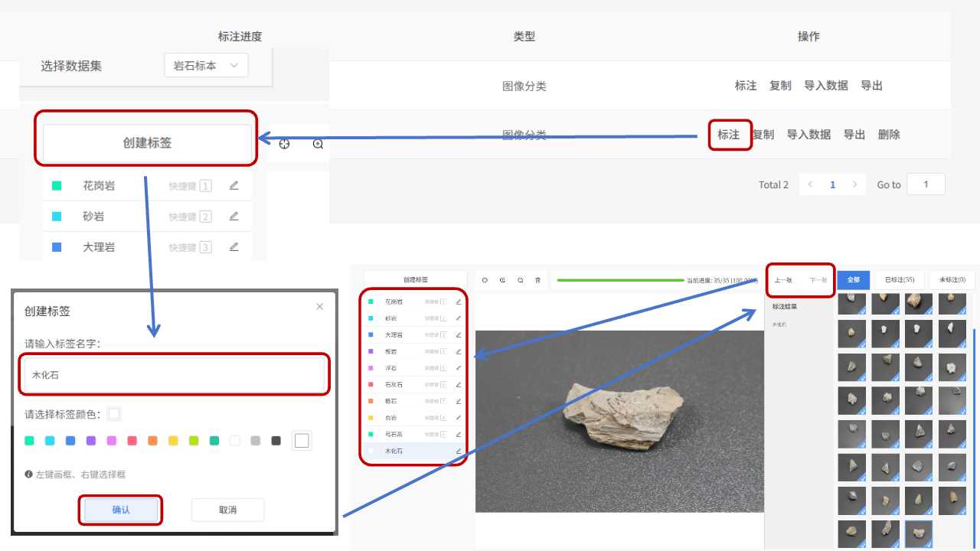Close the 创建标签 dialog with X

point(320,307)
